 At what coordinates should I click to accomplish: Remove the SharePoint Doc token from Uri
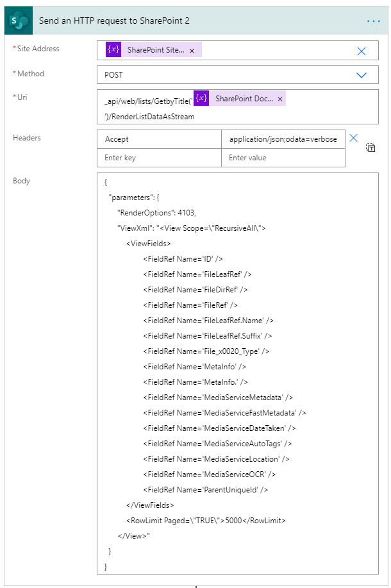point(280,99)
